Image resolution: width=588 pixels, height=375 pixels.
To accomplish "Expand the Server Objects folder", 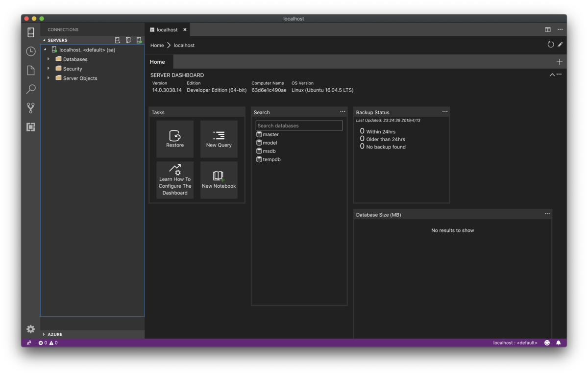I will point(49,78).
